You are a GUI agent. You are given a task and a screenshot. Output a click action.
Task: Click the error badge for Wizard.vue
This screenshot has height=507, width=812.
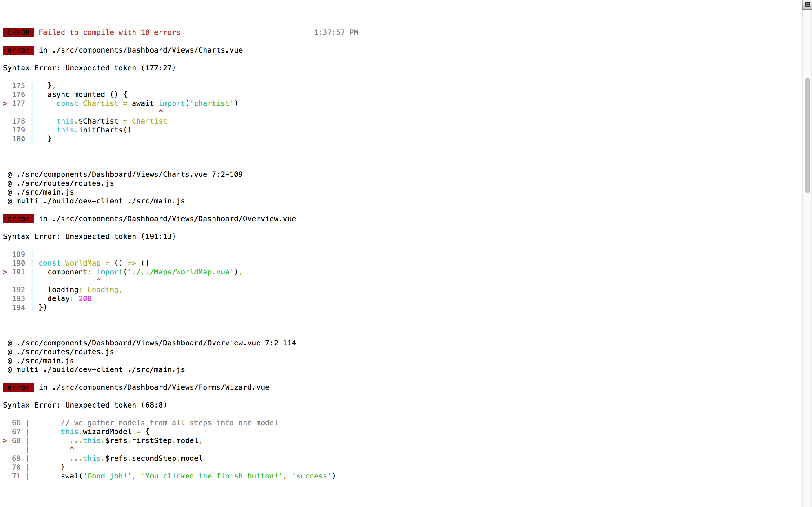pos(18,387)
